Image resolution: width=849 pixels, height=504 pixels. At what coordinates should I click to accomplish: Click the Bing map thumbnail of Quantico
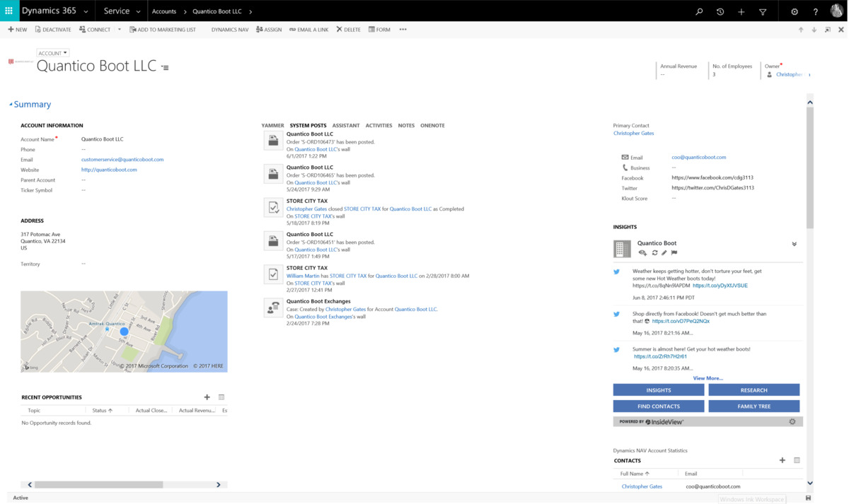coord(124,332)
